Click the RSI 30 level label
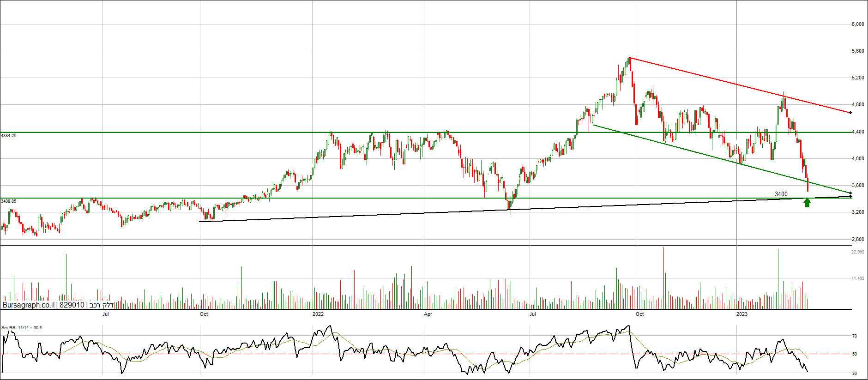Image resolution: width=868 pixels, height=380 pixels. (x=855, y=373)
